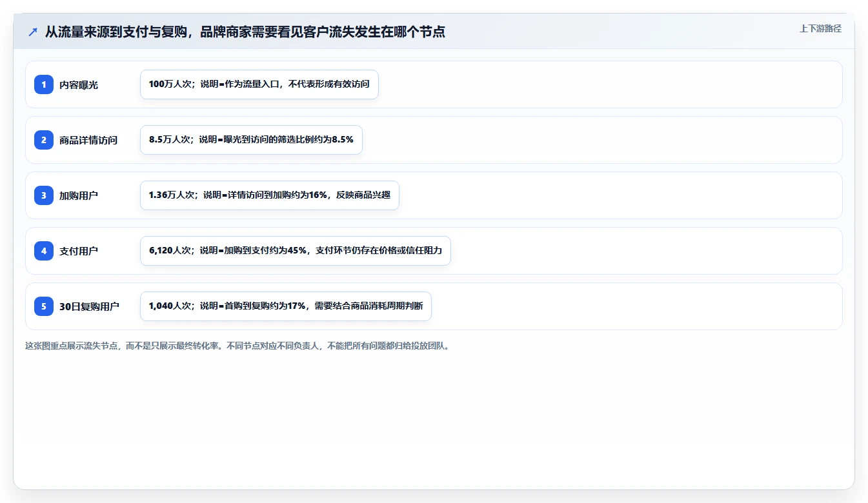Select the 商品详情访问 step label
The width and height of the screenshot is (868, 503).
[x=88, y=140]
